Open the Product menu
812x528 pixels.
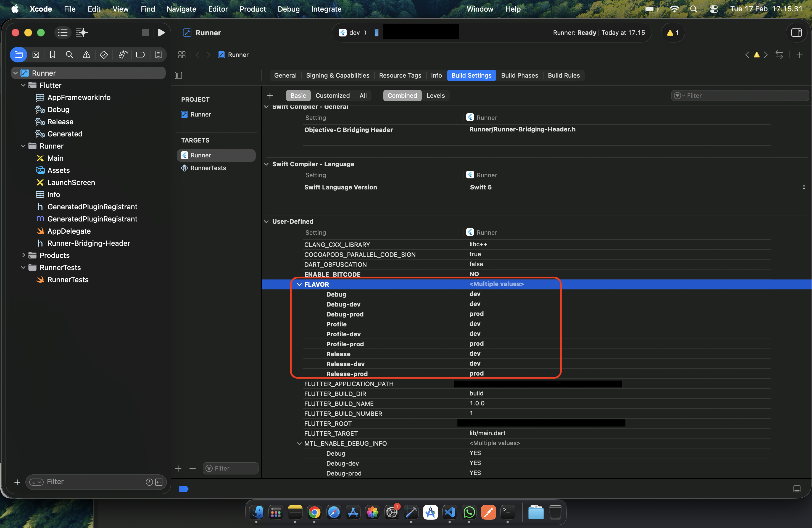[252, 9]
